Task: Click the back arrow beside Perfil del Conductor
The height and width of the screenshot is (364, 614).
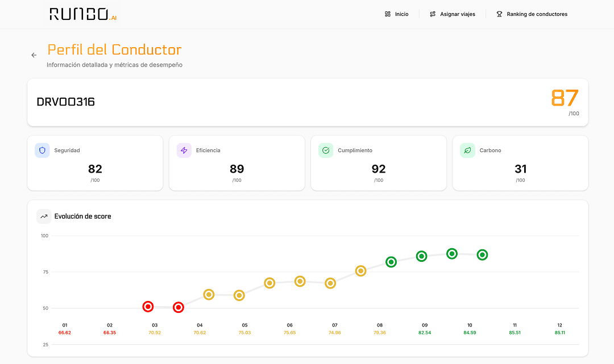Action: pos(34,55)
